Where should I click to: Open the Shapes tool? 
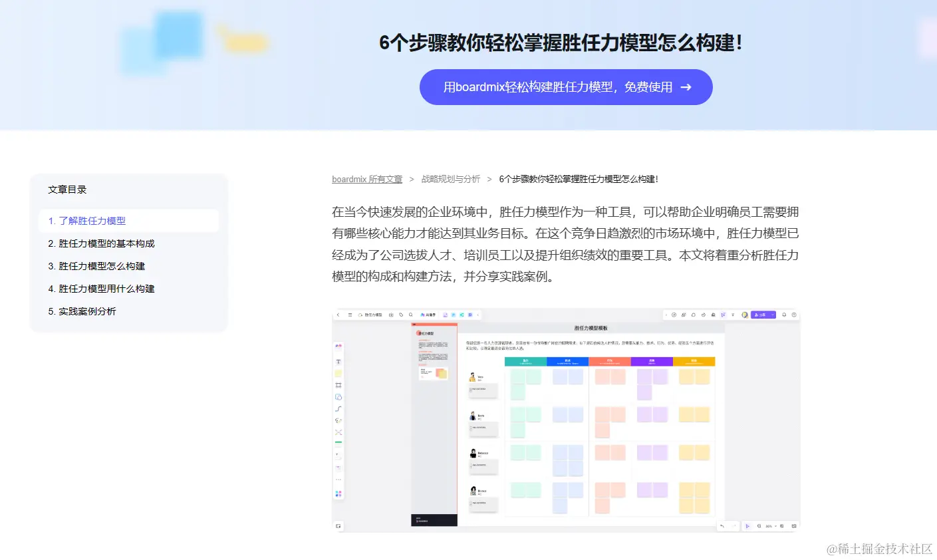tap(337, 397)
